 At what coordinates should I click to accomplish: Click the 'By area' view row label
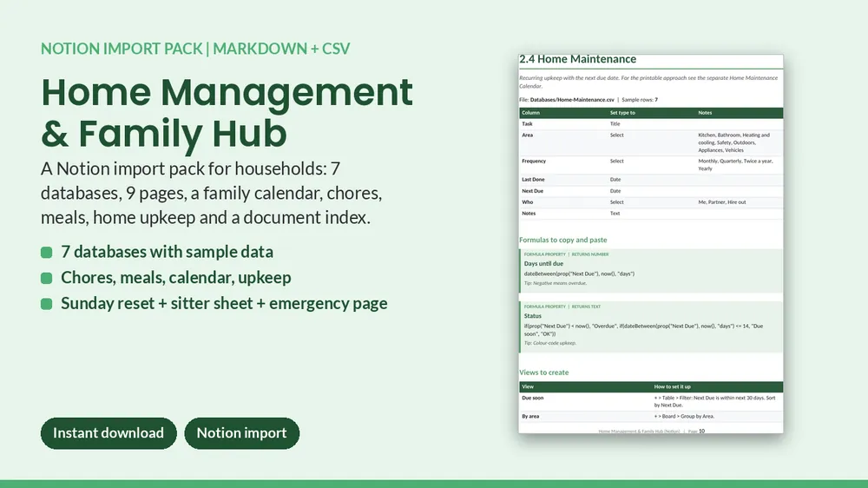530,416
